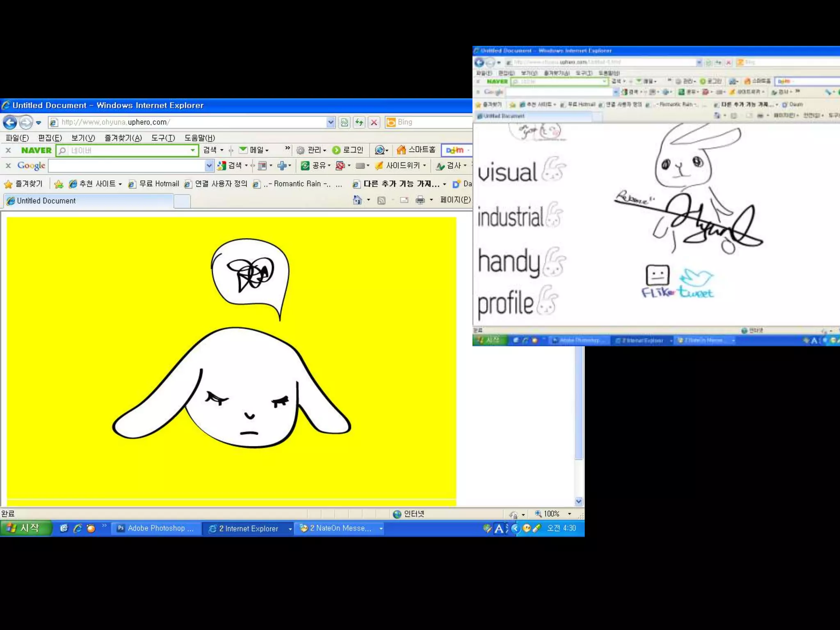Click the printer icon
The width and height of the screenshot is (840, 630).
[x=420, y=200]
